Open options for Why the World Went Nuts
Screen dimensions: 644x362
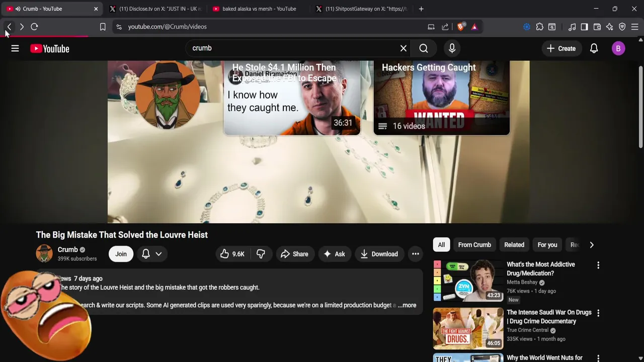(x=598, y=358)
